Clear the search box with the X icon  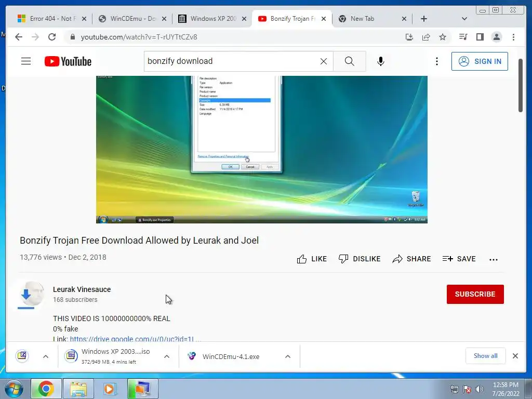(324, 61)
